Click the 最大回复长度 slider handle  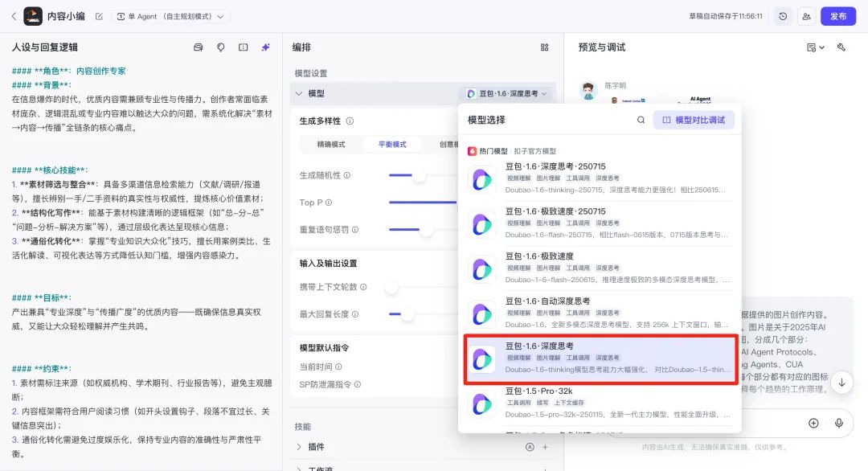click(407, 313)
